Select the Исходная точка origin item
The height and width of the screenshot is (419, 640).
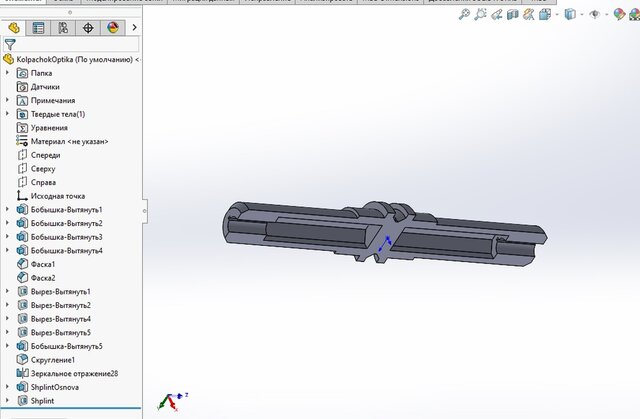pos(59,196)
